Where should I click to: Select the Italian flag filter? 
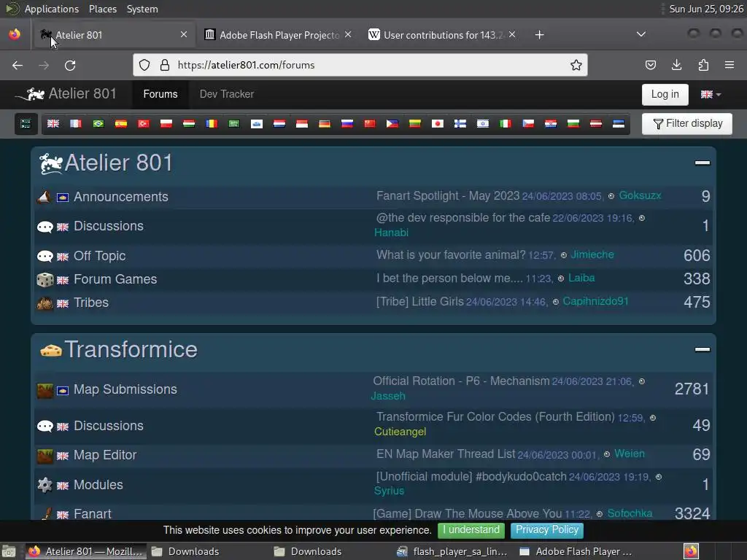[x=506, y=124]
